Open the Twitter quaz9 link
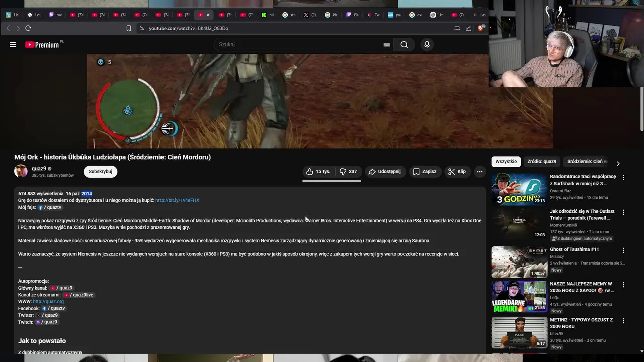 point(47,315)
